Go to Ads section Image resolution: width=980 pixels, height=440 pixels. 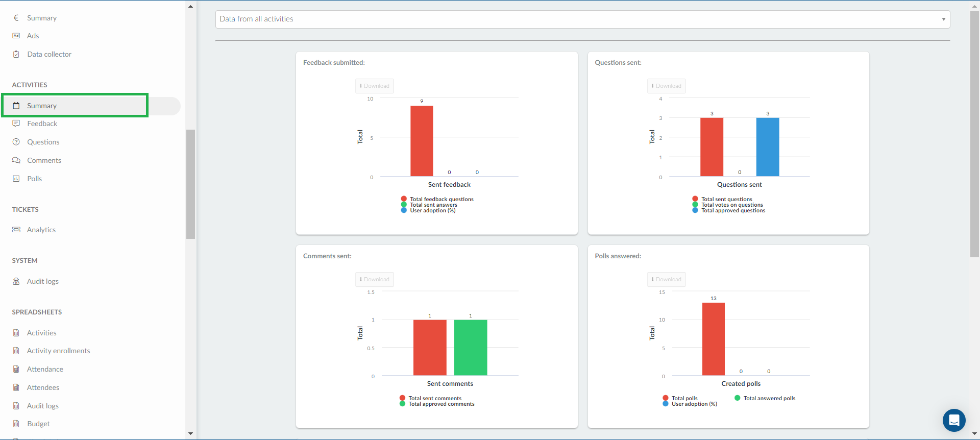(x=33, y=36)
